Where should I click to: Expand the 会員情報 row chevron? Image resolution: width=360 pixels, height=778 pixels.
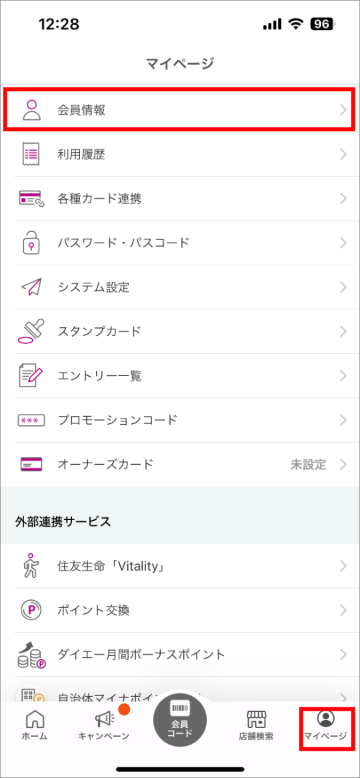(343, 110)
